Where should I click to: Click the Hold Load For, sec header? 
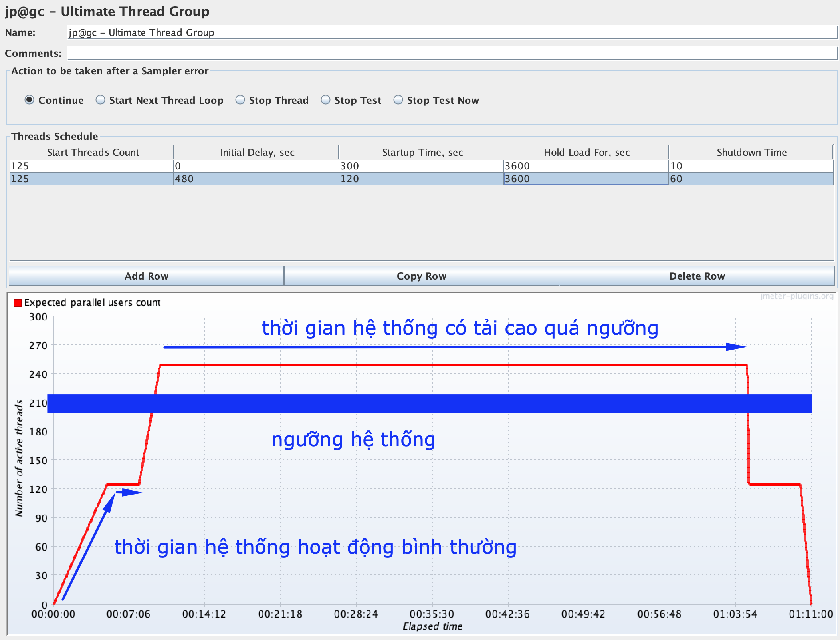pyautogui.click(x=586, y=152)
